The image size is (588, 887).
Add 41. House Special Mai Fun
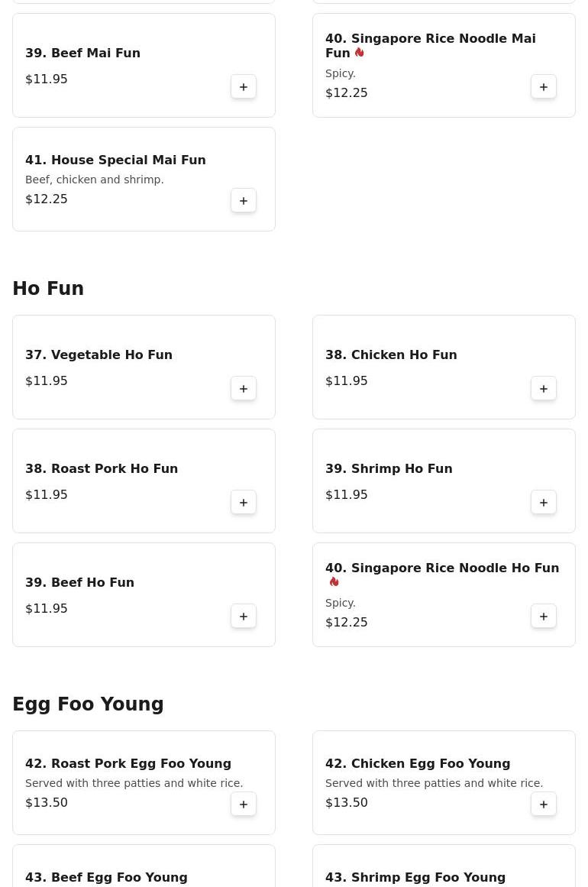[243, 200]
